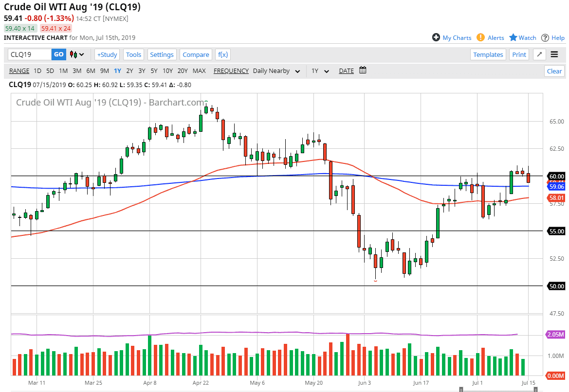This screenshot has width=569, height=392.
Task: Add an indicator with +Study
Action: [107, 54]
